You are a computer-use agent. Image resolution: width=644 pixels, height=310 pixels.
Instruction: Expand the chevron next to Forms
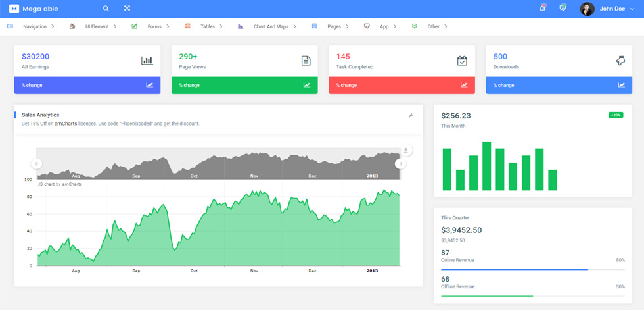(x=168, y=27)
